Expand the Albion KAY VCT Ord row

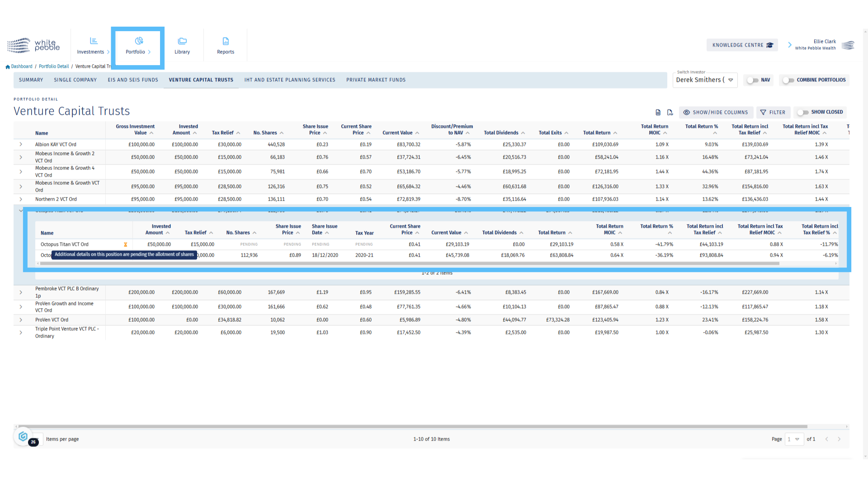(x=21, y=145)
